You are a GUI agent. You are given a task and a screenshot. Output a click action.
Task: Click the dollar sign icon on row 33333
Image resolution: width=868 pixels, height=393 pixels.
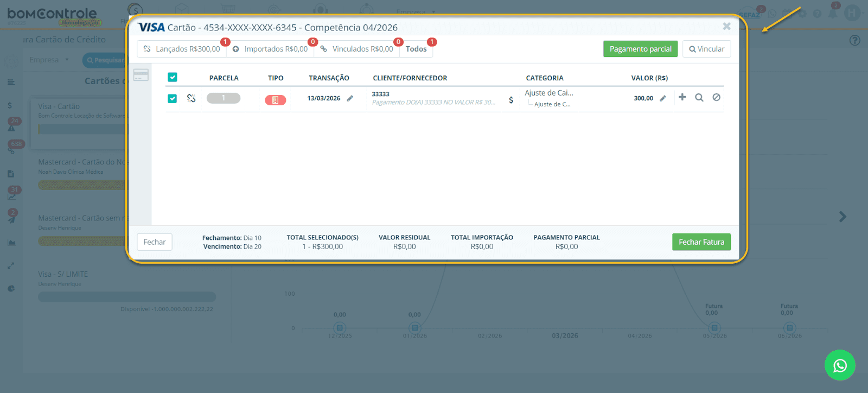click(511, 100)
